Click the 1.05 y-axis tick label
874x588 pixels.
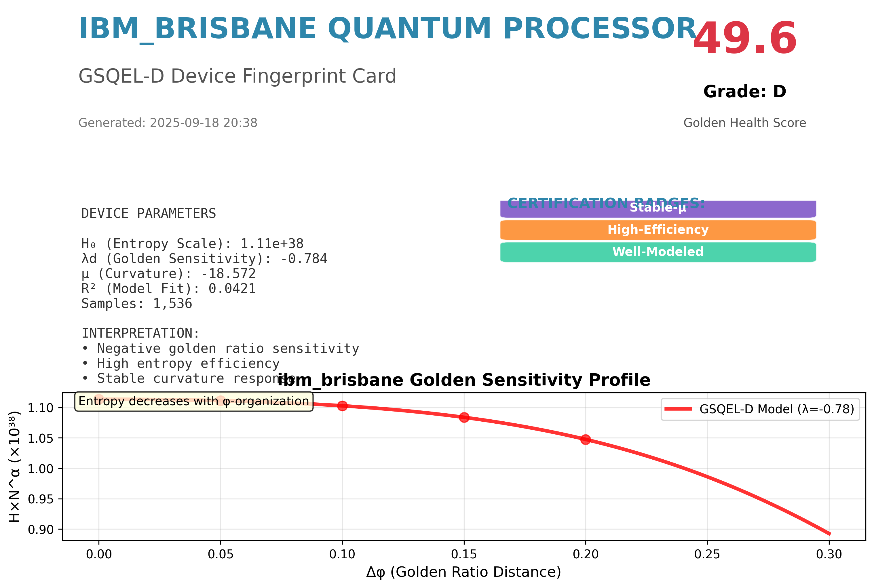pyautogui.click(x=41, y=438)
